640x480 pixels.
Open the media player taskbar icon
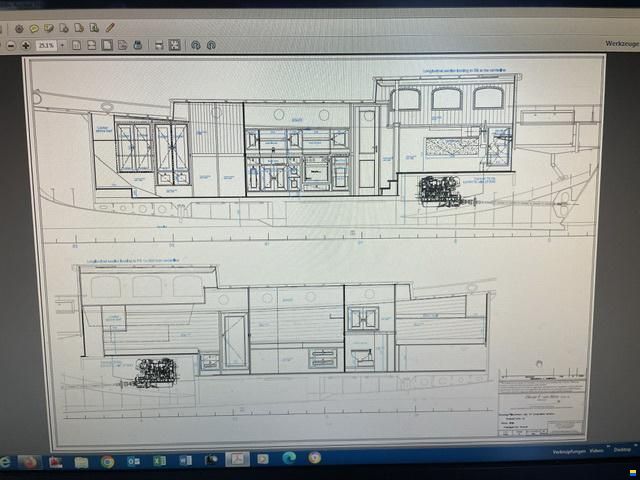(x=263, y=459)
